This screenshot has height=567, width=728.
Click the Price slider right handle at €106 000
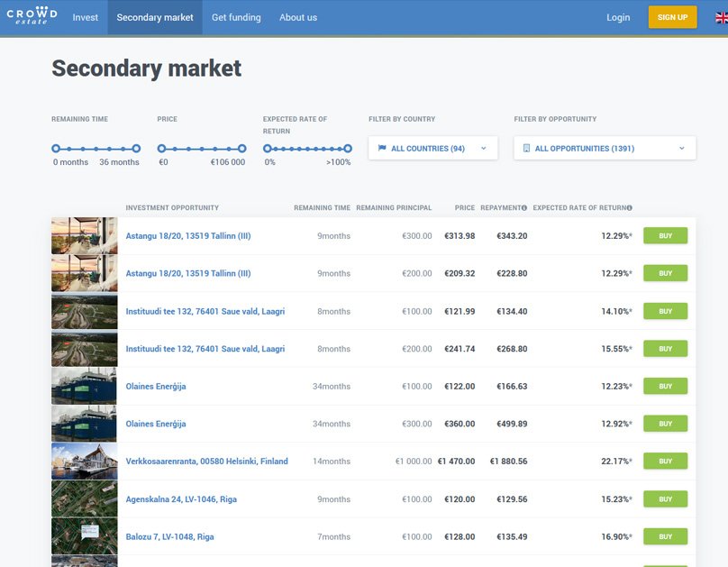tap(241, 149)
